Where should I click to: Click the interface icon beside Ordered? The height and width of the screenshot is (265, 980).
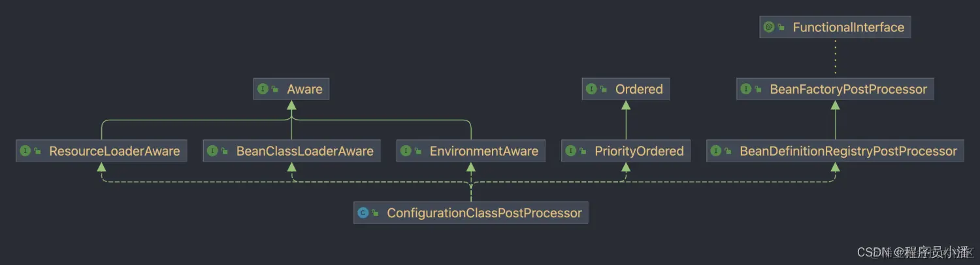pyautogui.click(x=591, y=89)
